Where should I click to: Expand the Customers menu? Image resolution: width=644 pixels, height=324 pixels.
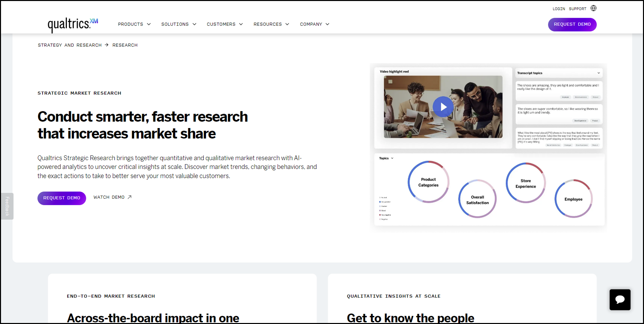pyautogui.click(x=225, y=24)
